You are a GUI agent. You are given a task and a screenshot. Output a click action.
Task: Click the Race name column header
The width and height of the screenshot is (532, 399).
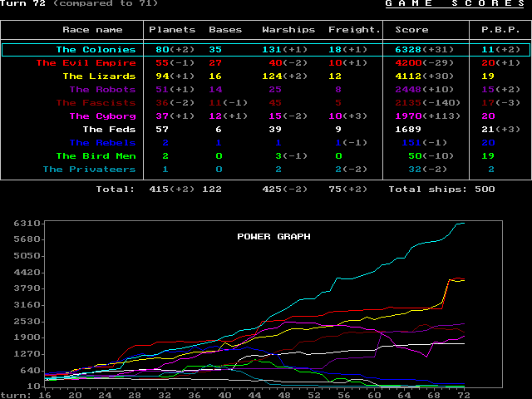92,30
